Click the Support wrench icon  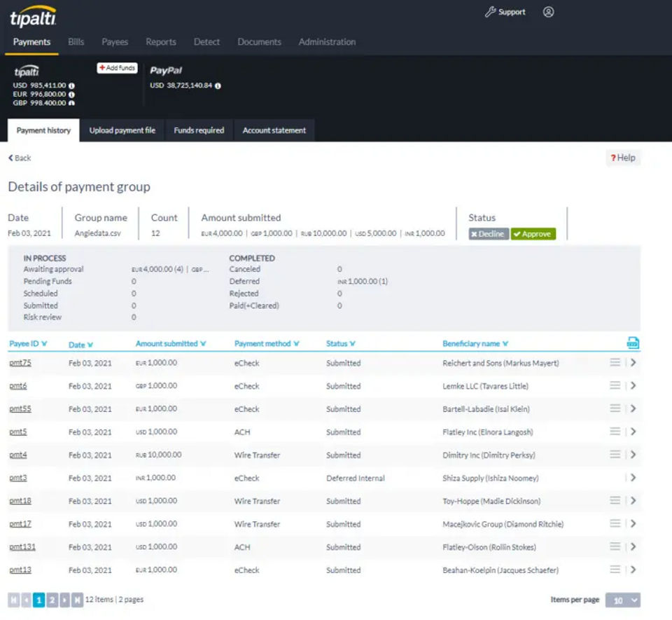tap(490, 12)
